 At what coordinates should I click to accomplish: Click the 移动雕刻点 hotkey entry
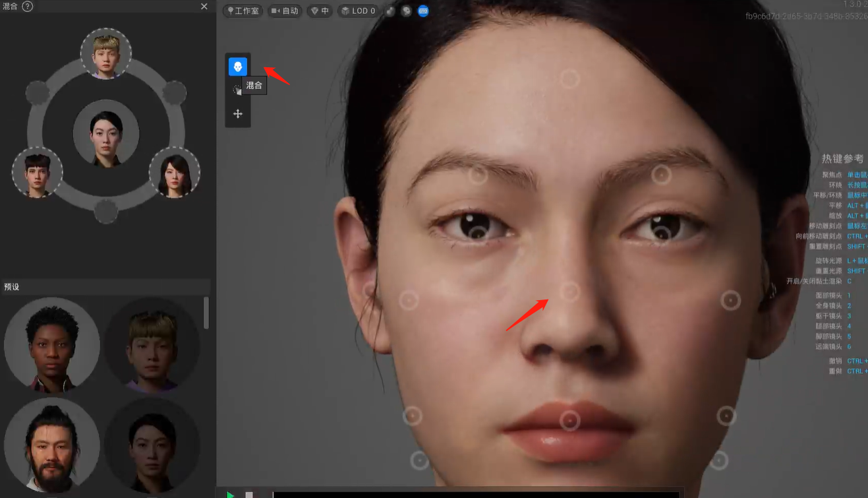point(838,226)
